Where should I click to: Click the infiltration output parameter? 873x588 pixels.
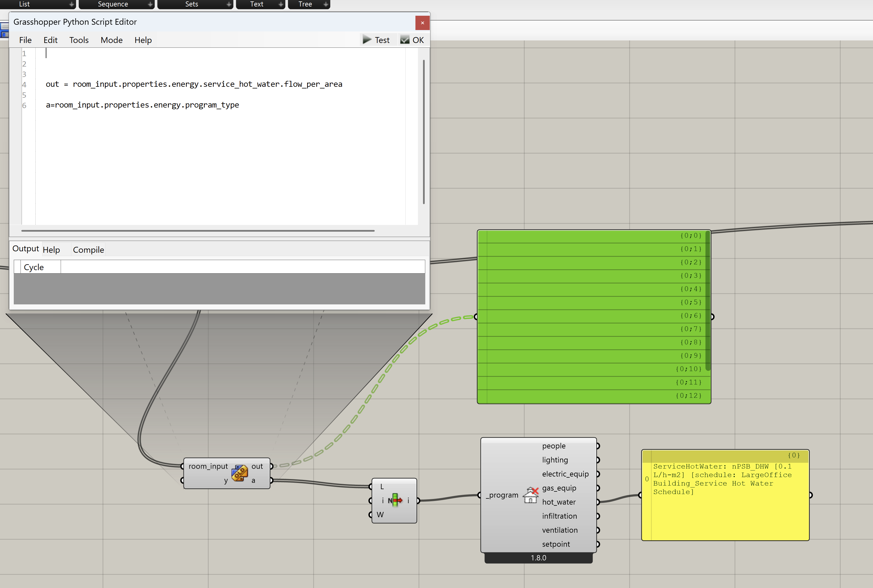click(x=560, y=516)
